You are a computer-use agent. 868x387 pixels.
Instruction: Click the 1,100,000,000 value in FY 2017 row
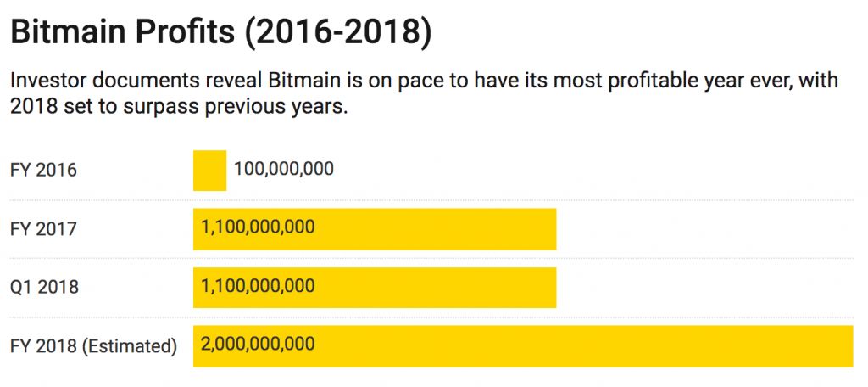[x=258, y=227]
